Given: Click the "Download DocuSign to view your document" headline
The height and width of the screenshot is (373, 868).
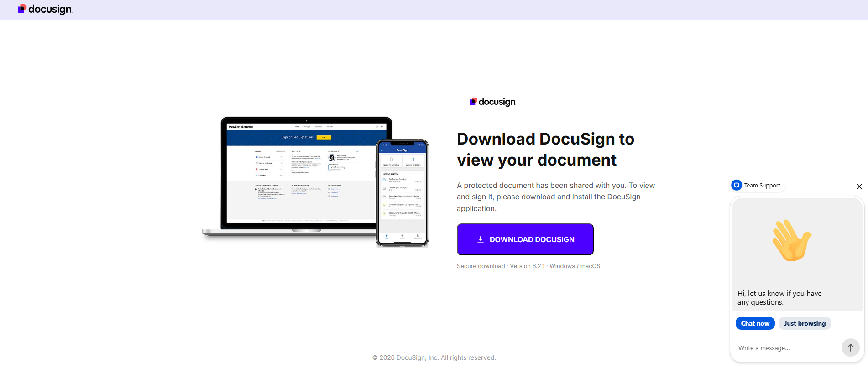Looking at the screenshot, I should 546,150.
